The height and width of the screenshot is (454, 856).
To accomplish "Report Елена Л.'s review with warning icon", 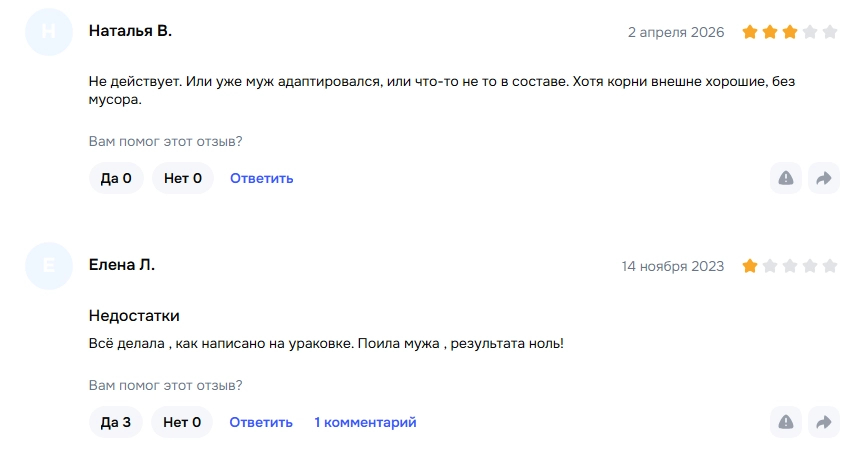I will click(x=786, y=422).
